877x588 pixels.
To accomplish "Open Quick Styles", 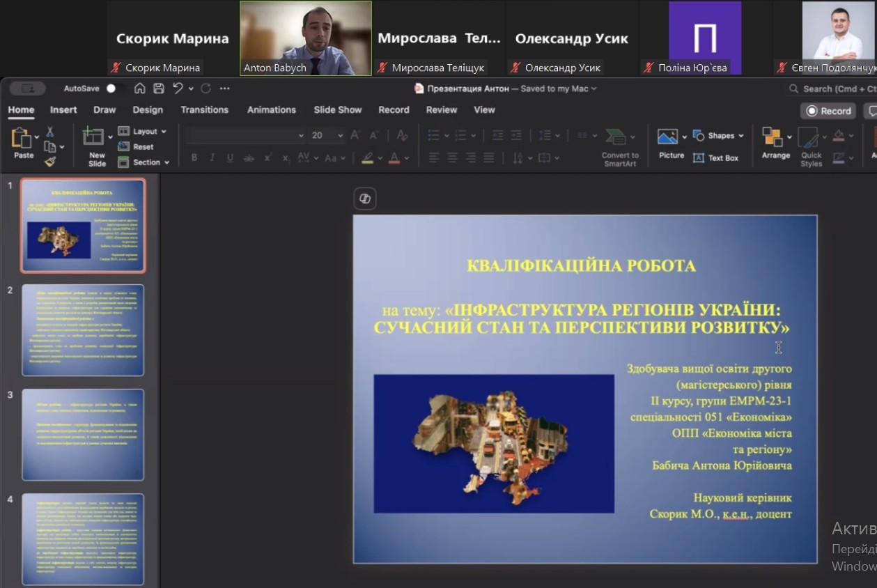I will click(x=811, y=147).
